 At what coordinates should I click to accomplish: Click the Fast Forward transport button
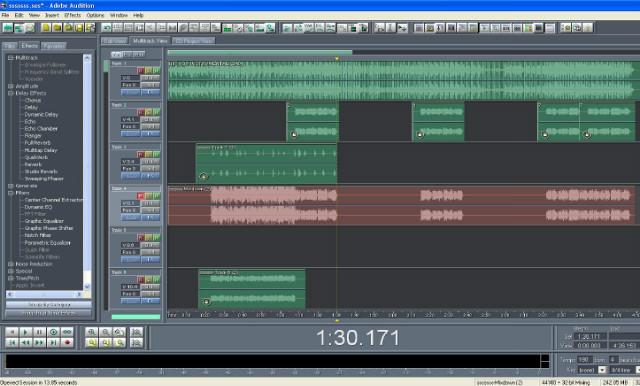coord(39,343)
